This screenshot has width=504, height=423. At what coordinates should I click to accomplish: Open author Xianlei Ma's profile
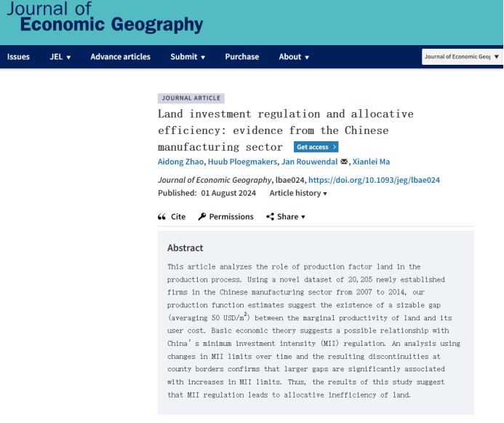coord(371,162)
